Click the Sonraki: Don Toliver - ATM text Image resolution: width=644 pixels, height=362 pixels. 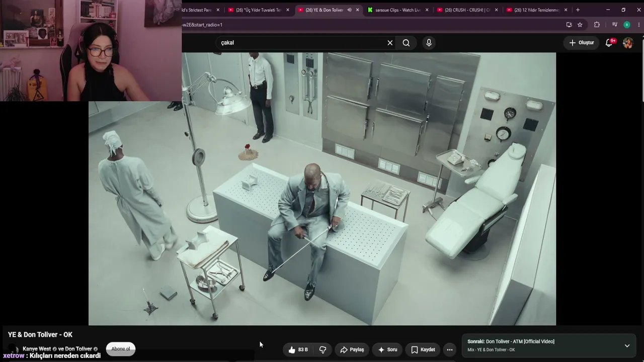[511, 341]
